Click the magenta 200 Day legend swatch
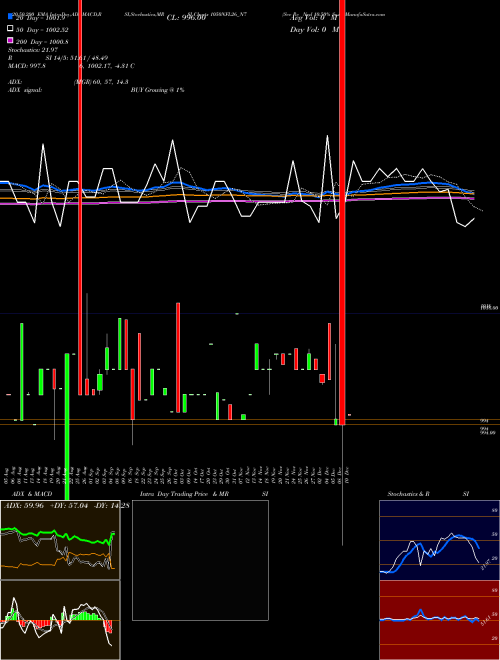This screenshot has height=660, width=500. coord(11,40)
